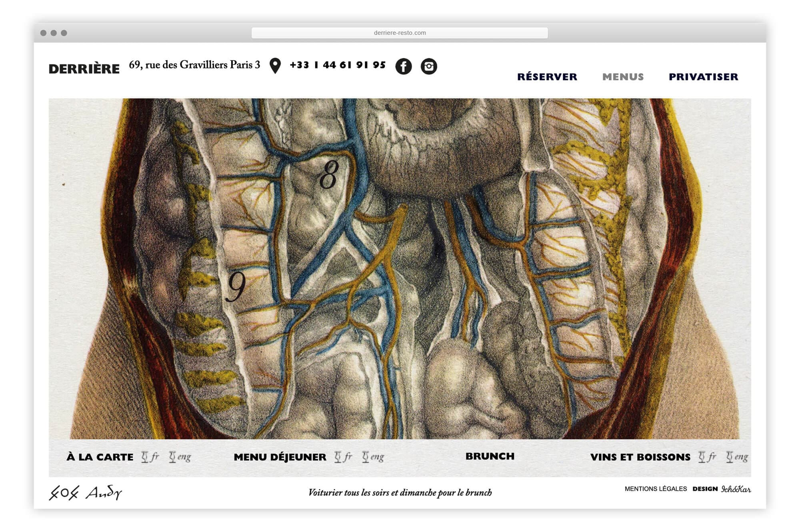Open the Brunch menu link
This screenshot has height=532, width=800.
click(x=490, y=456)
